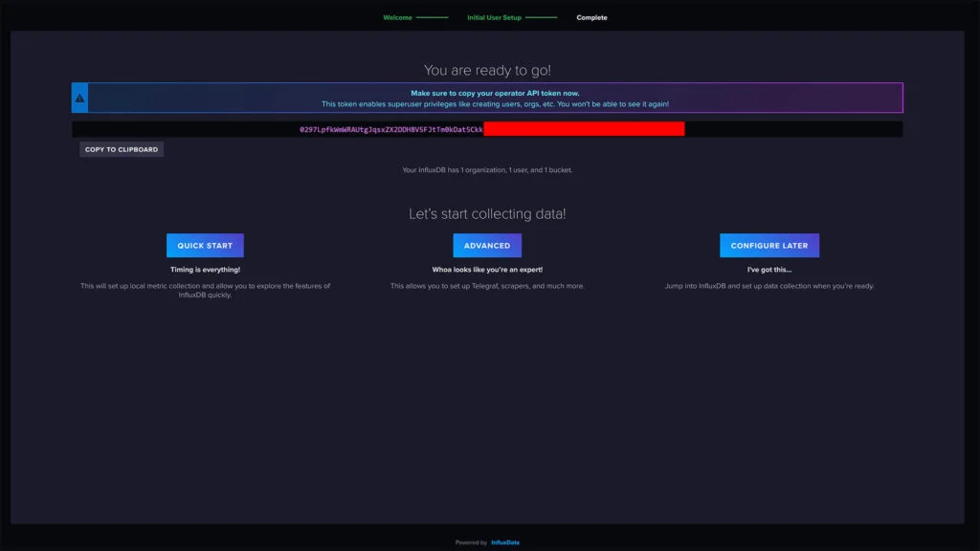Click 'Jump into InfluxDB' description text
980x551 pixels.
tap(769, 286)
